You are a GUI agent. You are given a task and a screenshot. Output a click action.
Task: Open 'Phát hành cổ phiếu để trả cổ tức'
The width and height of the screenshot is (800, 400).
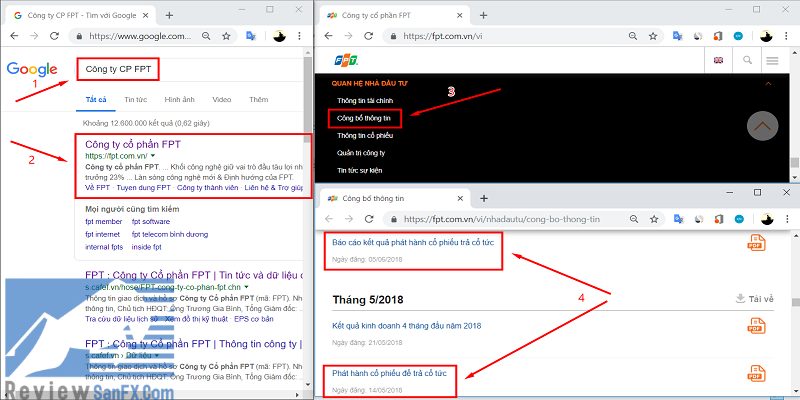coord(389,373)
